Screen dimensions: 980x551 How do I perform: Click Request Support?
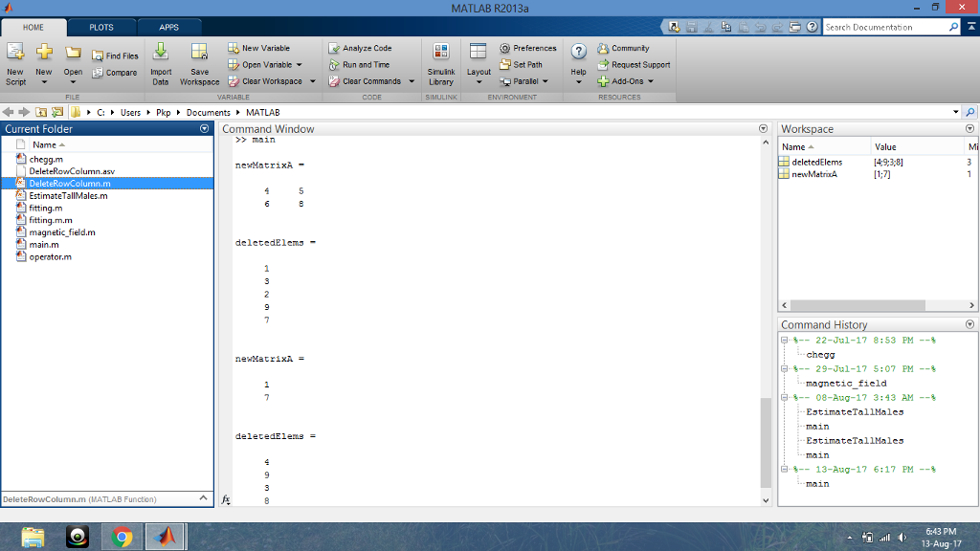(634, 65)
